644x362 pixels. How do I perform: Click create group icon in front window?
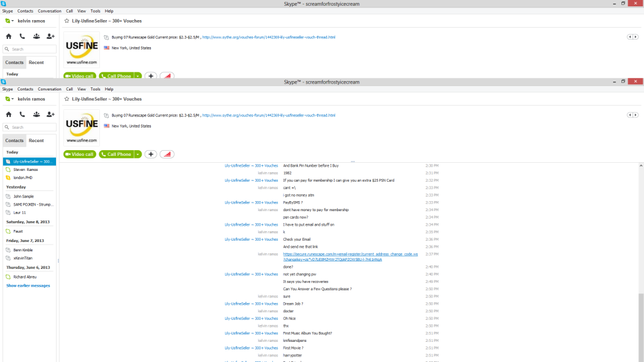[x=36, y=114]
